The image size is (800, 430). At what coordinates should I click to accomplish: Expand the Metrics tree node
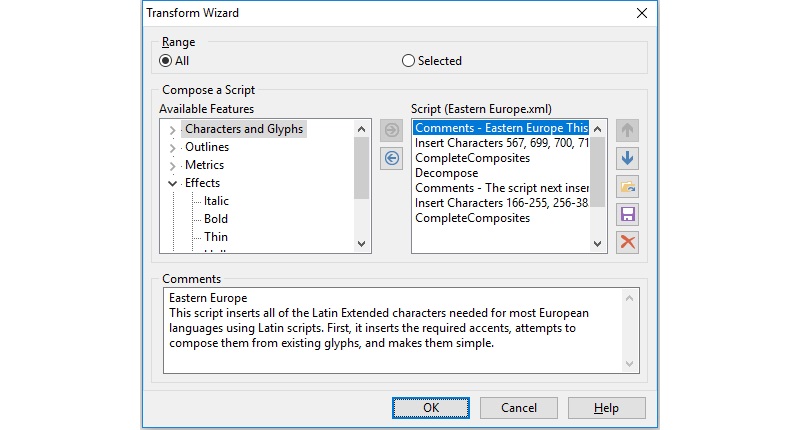click(172, 166)
